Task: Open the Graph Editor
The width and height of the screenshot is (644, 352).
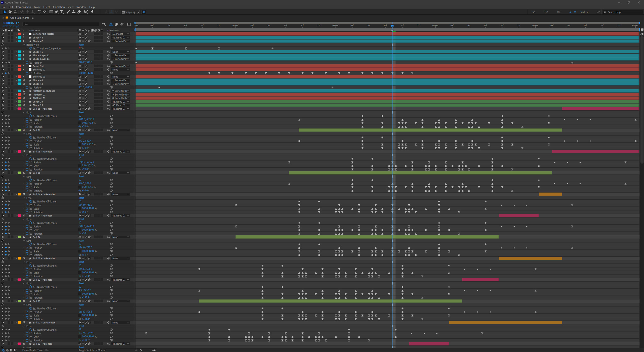Action: click(x=129, y=24)
